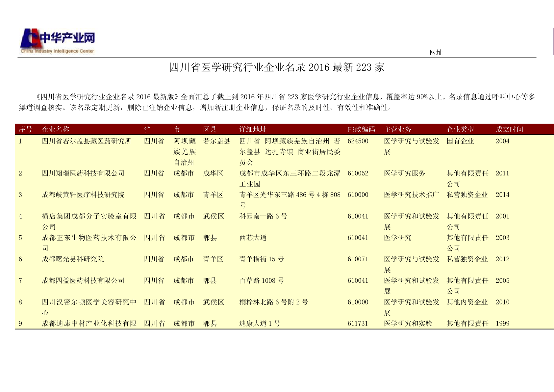Click the 成华区 district cell
554x392 pixels.
coord(213,173)
